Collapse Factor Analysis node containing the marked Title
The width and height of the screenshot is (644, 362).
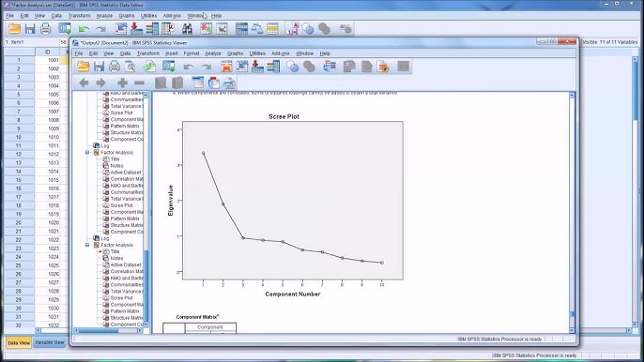[x=87, y=245]
